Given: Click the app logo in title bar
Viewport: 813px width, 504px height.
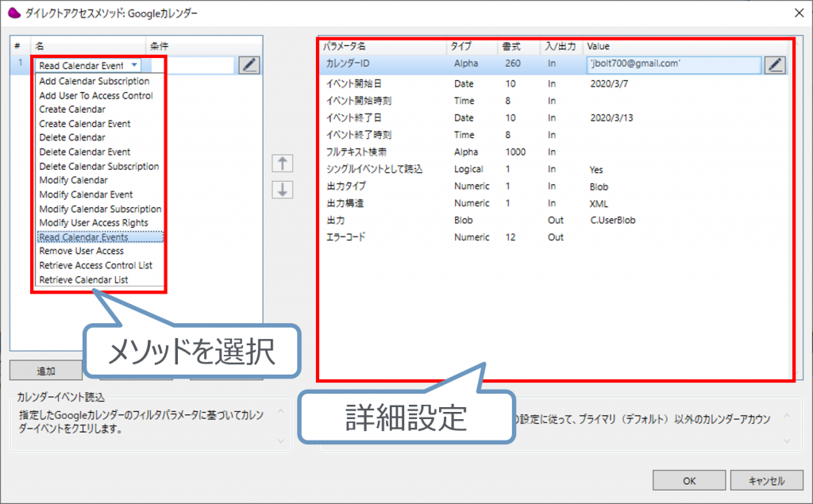Looking at the screenshot, I should (13, 13).
